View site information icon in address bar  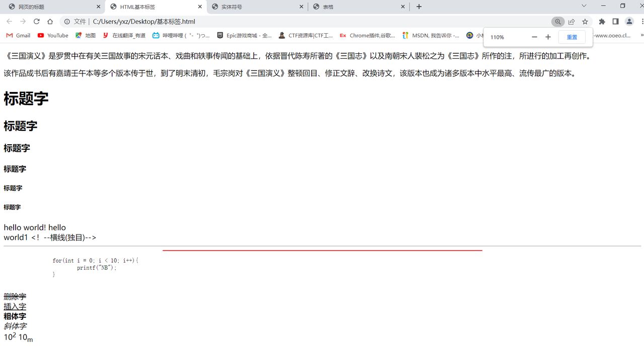[67, 22]
